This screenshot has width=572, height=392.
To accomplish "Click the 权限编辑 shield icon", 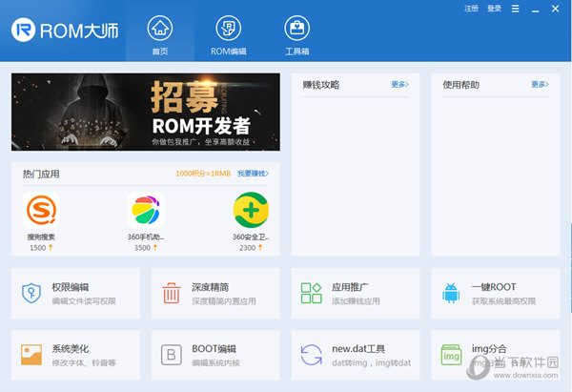I will pos(31,293).
